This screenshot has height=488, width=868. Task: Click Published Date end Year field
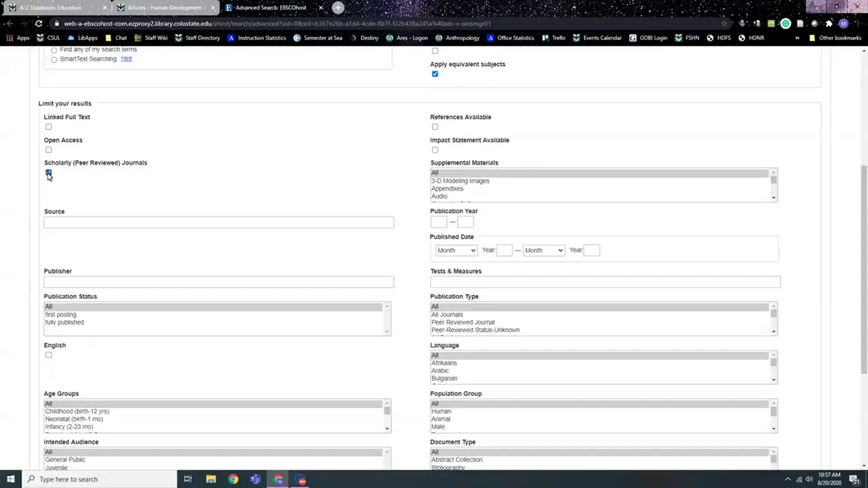coord(591,250)
